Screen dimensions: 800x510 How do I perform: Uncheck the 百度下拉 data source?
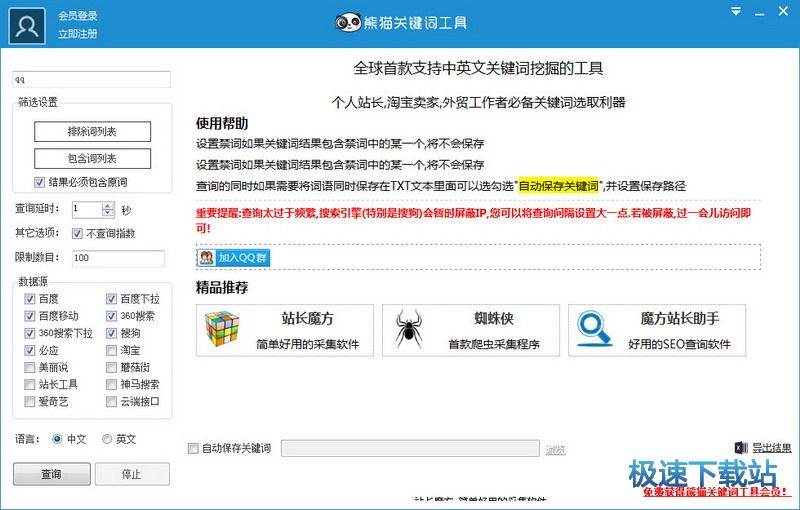pos(111,299)
